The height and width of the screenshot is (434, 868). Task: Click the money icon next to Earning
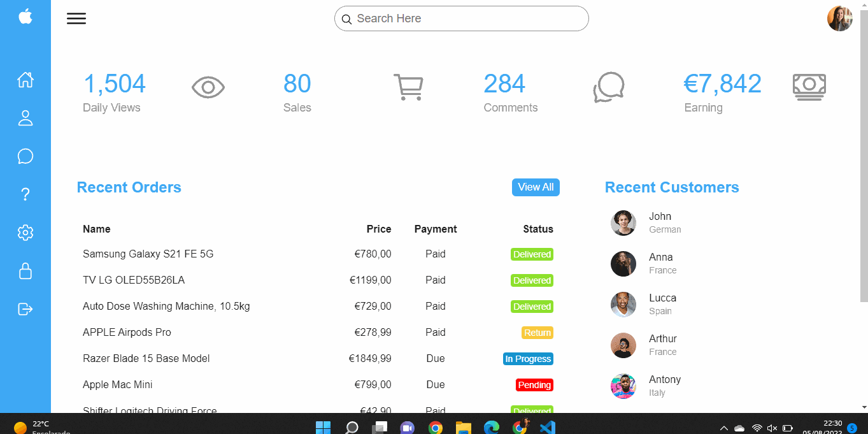coord(809,87)
